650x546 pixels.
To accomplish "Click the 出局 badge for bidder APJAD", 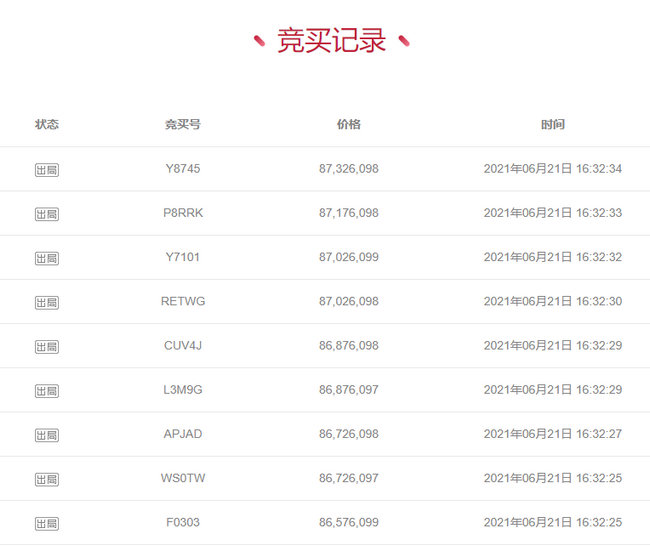I will coord(47,435).
